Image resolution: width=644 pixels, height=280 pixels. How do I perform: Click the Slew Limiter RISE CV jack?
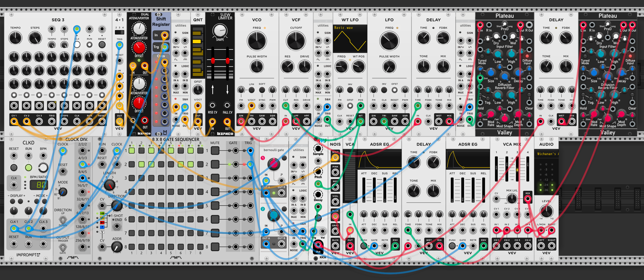212,105
